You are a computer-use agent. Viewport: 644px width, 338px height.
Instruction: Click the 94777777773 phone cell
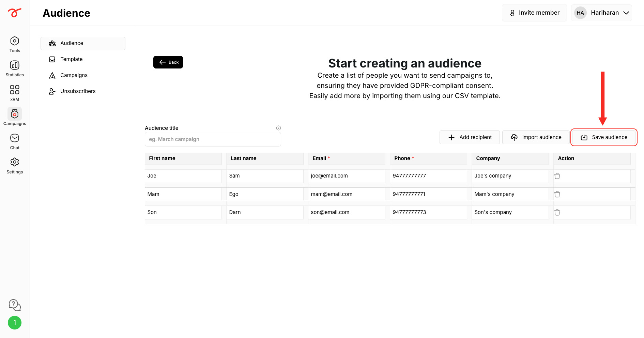(x=429, y=212)
